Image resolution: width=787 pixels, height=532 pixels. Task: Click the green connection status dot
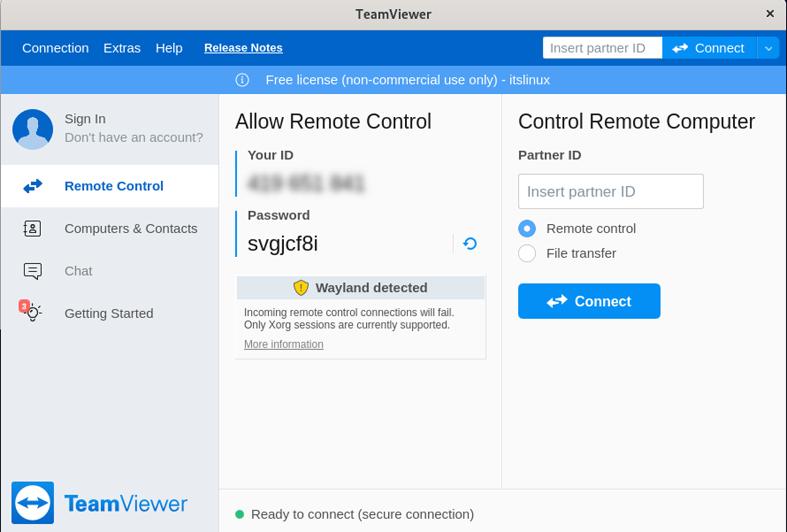pyautogui.click(x=239, y=514)
